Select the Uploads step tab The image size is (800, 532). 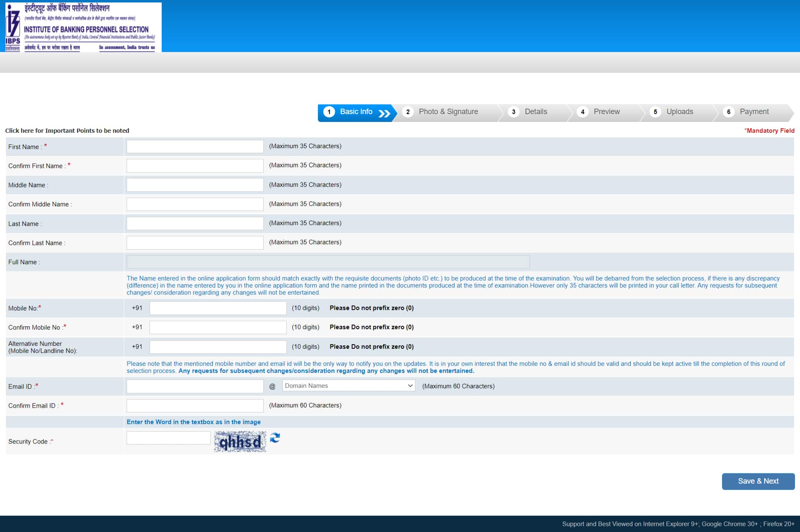click(679, 112)
